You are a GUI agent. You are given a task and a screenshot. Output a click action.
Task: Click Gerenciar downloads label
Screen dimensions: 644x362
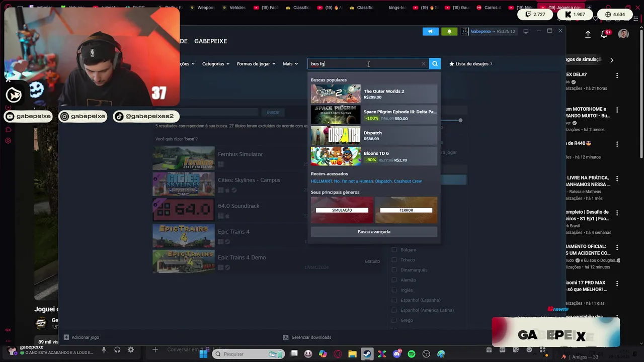tap(311, 337)
